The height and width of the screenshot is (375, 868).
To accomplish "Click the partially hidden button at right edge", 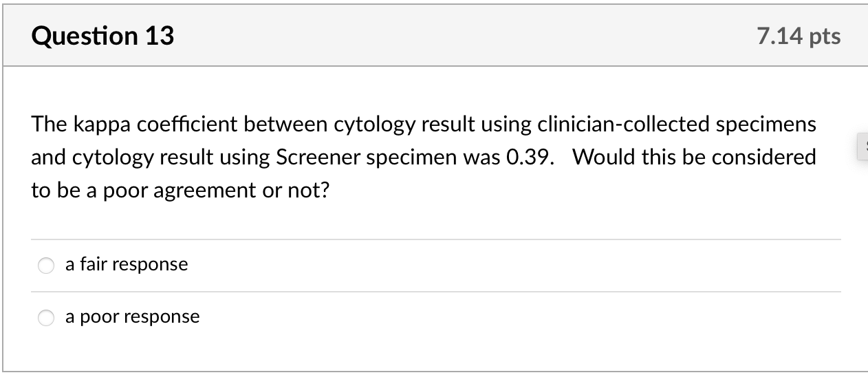I will pyautogui.click(x=863, y=149).
